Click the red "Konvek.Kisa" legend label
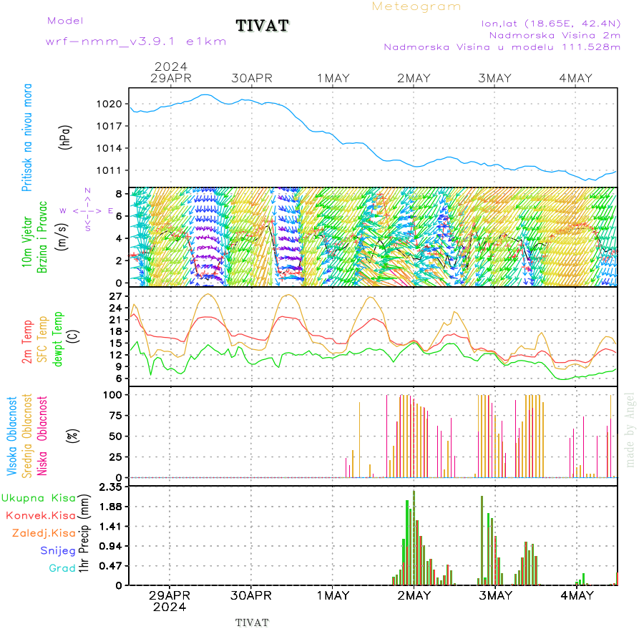644x644 pixels. pos(41,516)
